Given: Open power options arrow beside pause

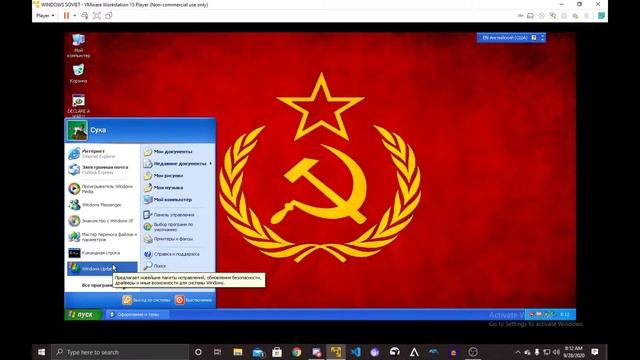Looking at the screenshot, I should (x=75, y=16).
